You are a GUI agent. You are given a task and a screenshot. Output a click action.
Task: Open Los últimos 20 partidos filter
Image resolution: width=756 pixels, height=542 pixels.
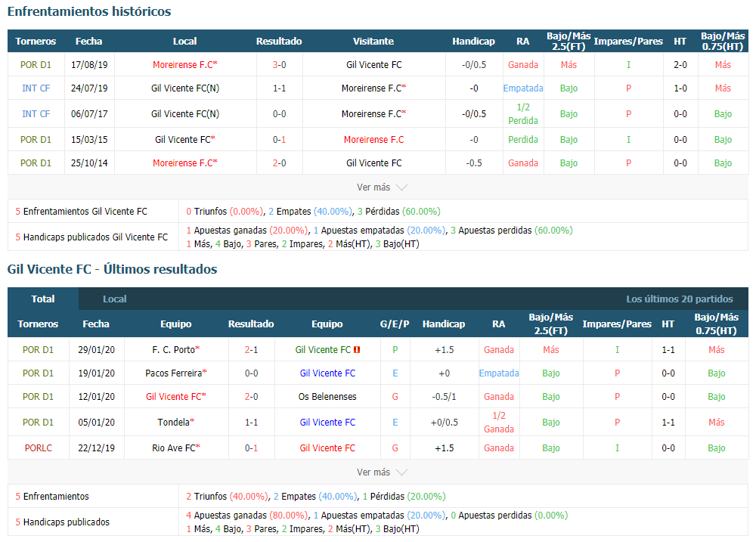pyautogui.click(x=680, y=299)
